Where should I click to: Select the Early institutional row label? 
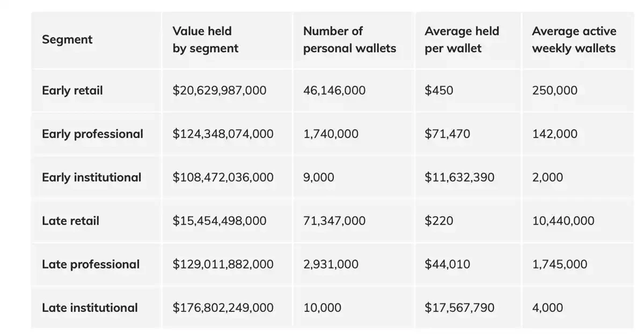coord(91,177)
